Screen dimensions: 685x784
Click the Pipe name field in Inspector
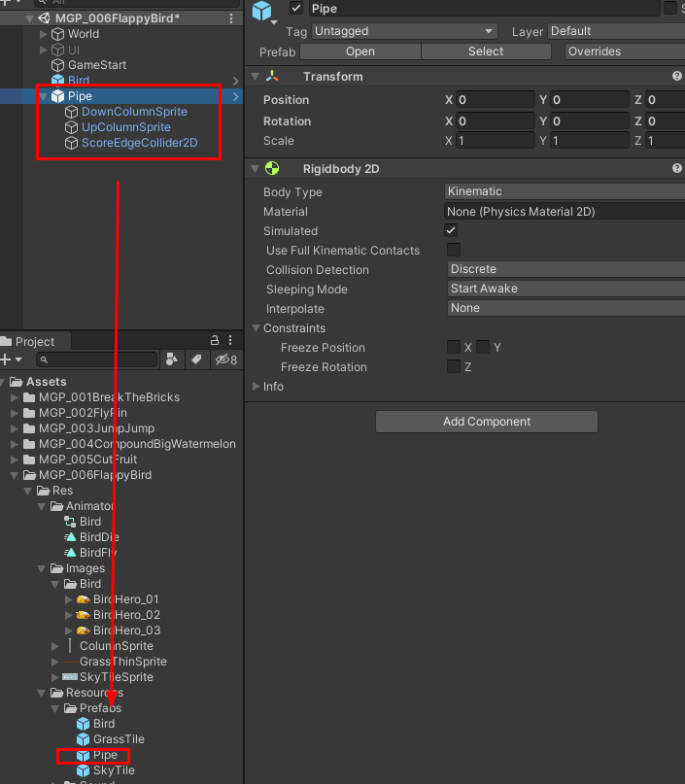[484, 8]
